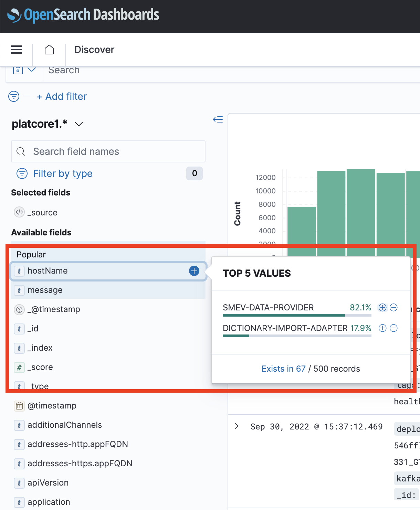Filter for value DICTIONARY-IMPORT-ADAPTER

tap(382, 328)
